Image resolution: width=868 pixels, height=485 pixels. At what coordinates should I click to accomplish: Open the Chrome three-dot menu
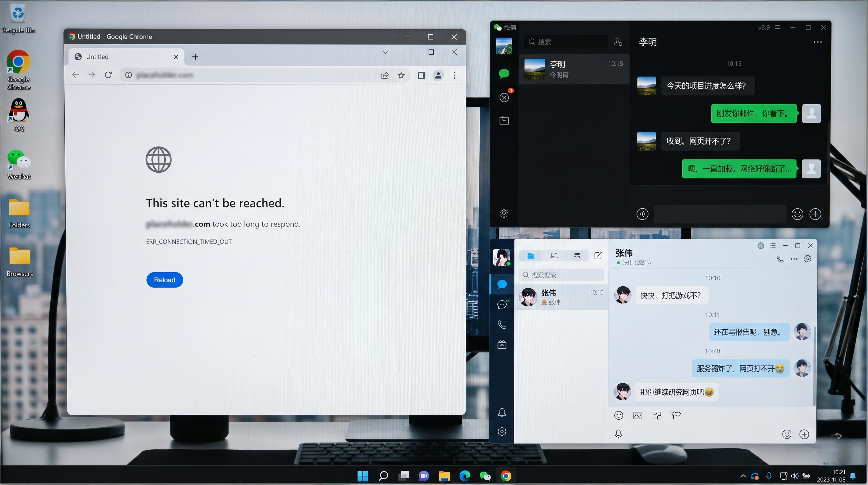455,75
